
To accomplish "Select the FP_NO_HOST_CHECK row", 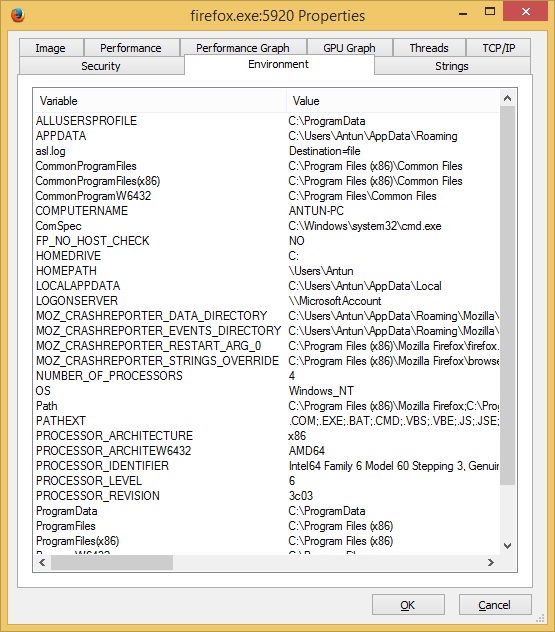I will (x=266, y=241).
